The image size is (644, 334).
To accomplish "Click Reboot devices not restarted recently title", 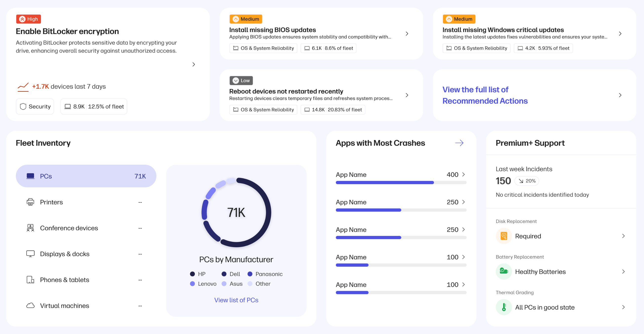I will tap(286, 91).
